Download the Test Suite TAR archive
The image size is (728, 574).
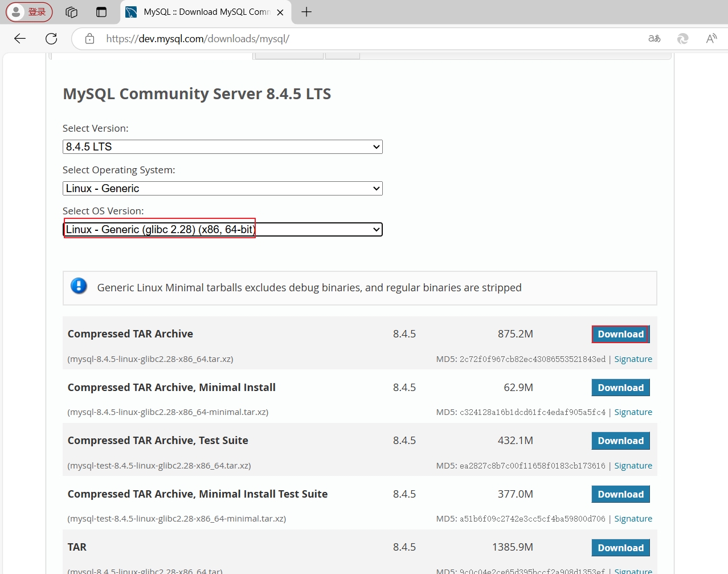[620, 441]
